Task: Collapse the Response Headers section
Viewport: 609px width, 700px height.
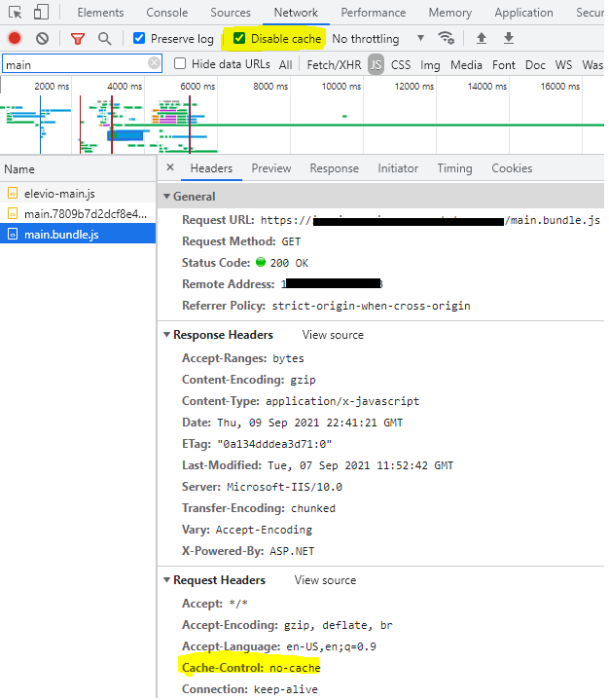Action: [166, 335]
